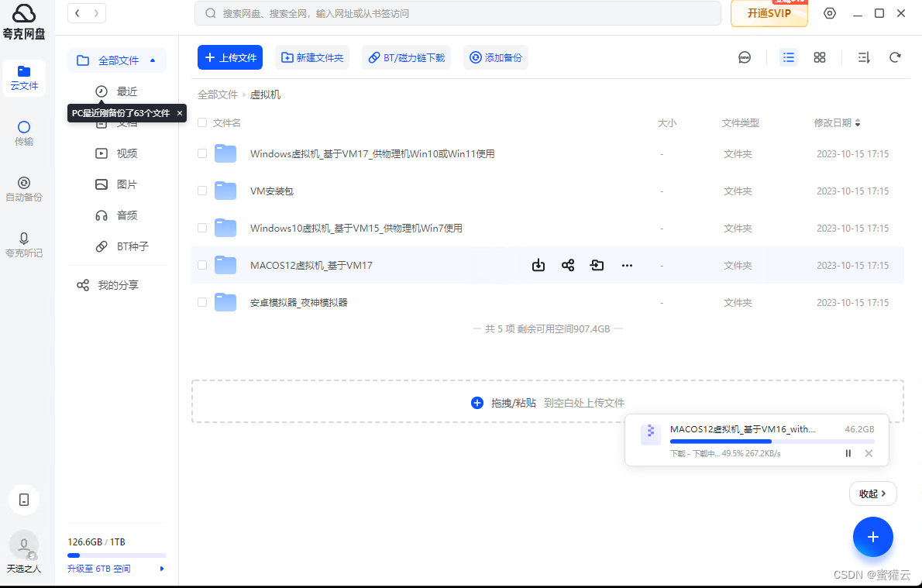The width and height of the screenshot is (922, 588).
Task: Open the settings hexagon icon in title bar
Action: point(830,13)
